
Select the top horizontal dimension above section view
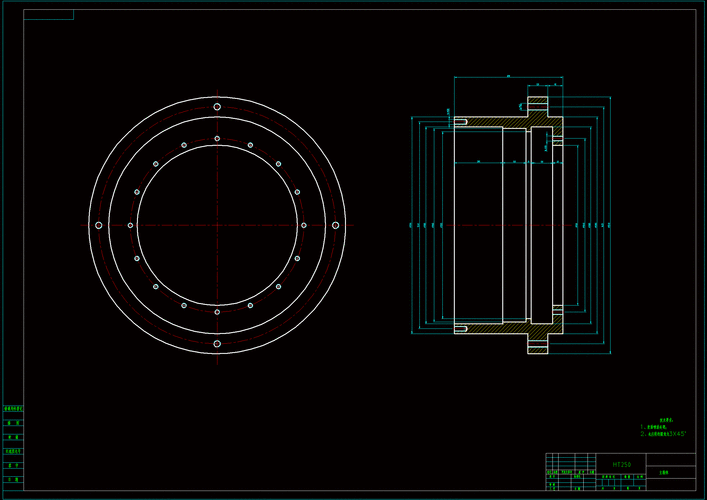pos(508,76)
